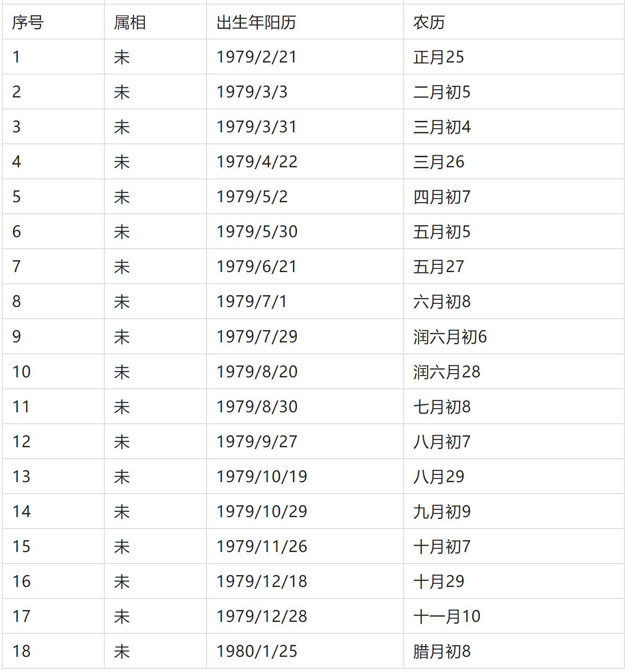Viewport: 629px width, 672px height.
Task: Select the date 1979/11/26
Action: (305, 546)
